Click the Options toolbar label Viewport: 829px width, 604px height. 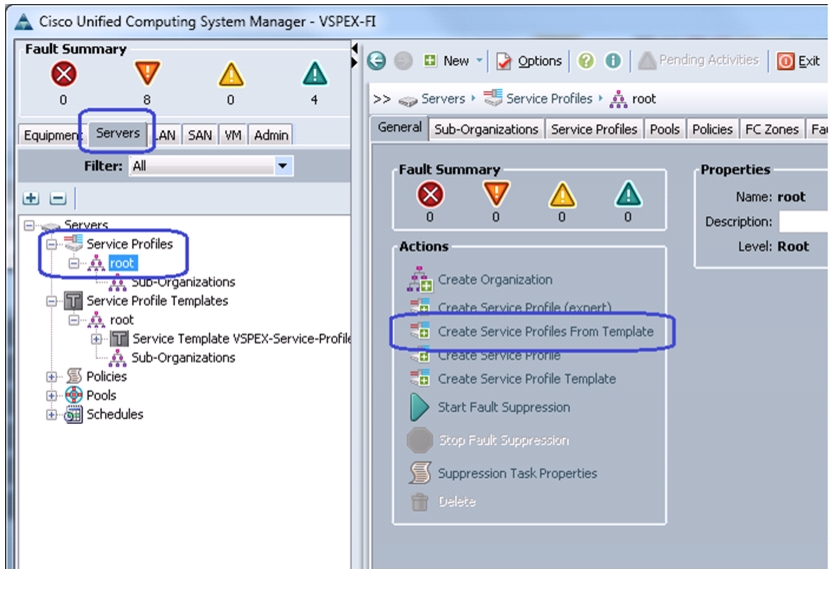(540, 61)
